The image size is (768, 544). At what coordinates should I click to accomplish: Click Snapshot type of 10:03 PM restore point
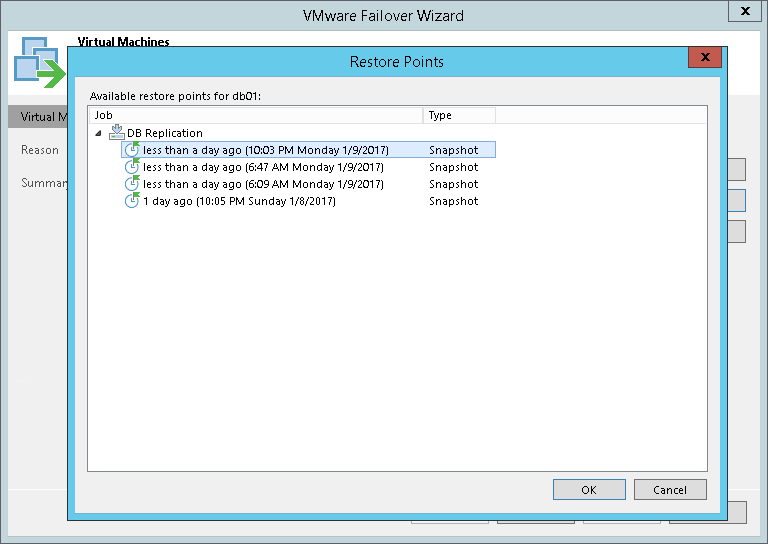454,150
